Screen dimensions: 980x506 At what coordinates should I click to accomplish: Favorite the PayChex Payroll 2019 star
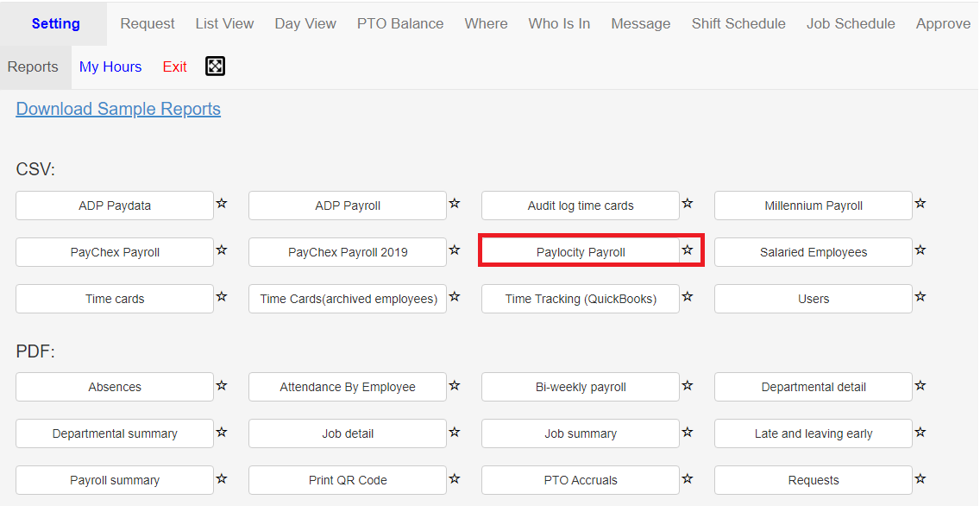tap(455, 250)
